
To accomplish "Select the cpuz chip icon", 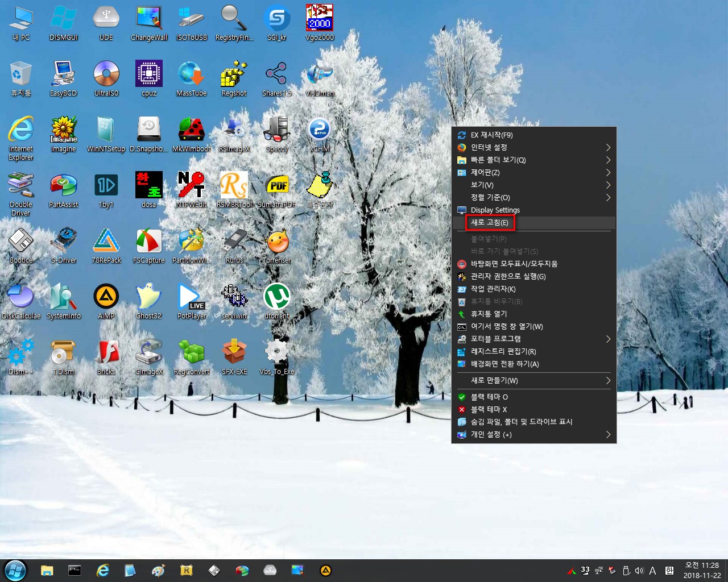I will [149, 78].
